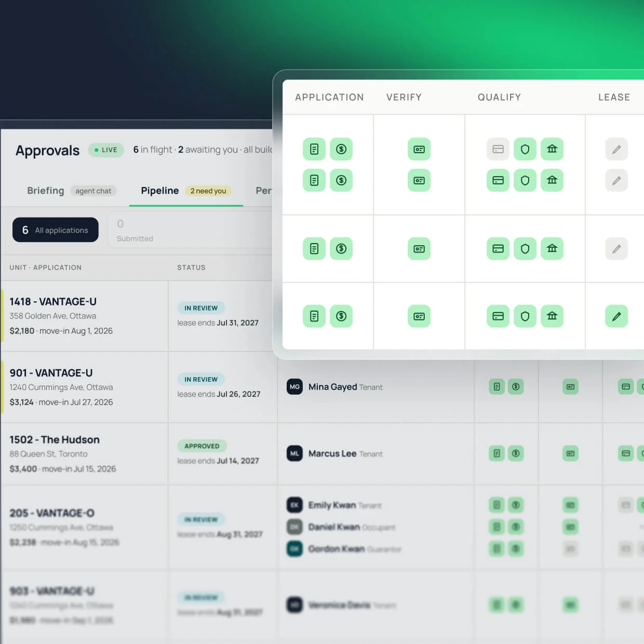Click the MG avatar next to Mina Gayed
The width and height of the screenshot is (644, 644).
coord(294,386)
